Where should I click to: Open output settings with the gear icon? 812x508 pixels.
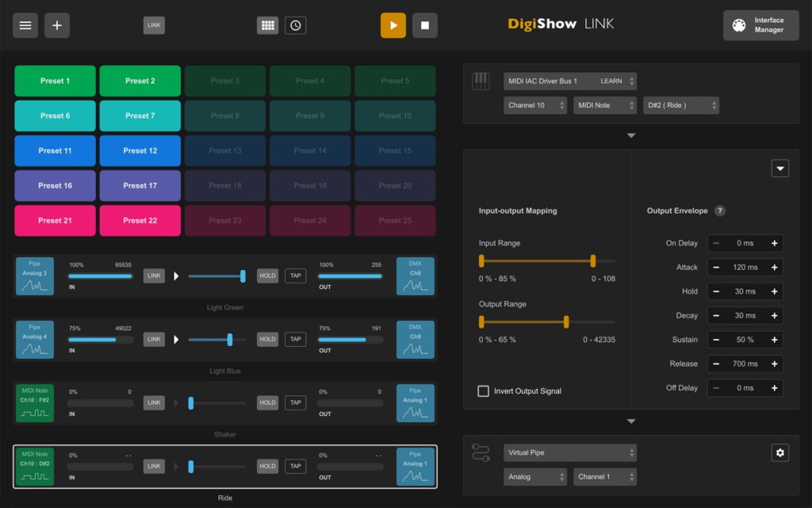click(x=779, y=452)
